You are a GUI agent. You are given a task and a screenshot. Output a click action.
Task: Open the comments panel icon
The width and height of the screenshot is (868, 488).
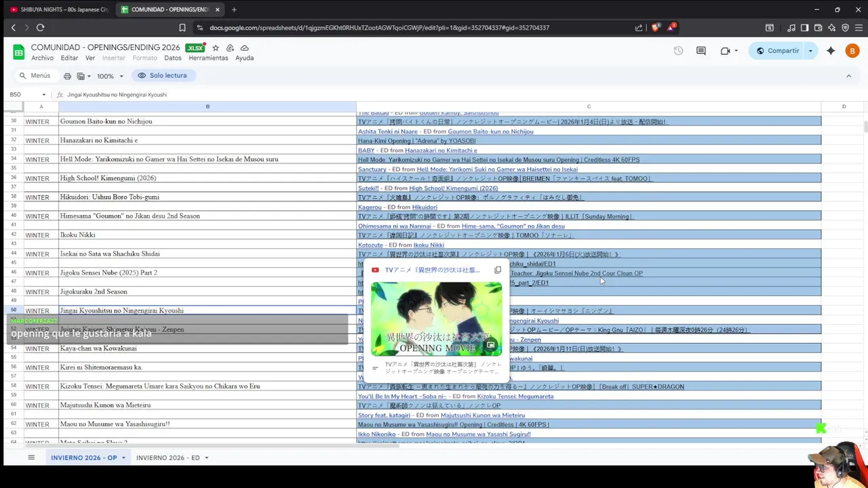point(701,51)
